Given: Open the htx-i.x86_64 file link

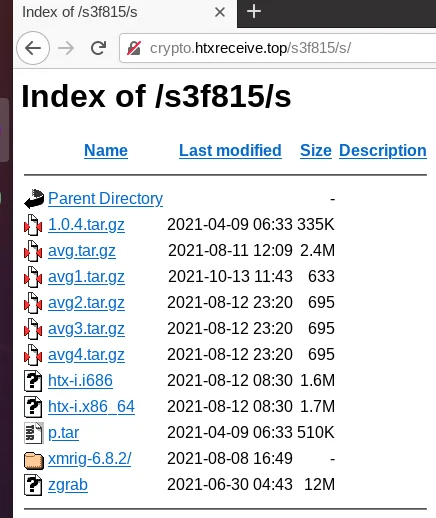Looking at the screenshot, I should (x=91, y=407).
